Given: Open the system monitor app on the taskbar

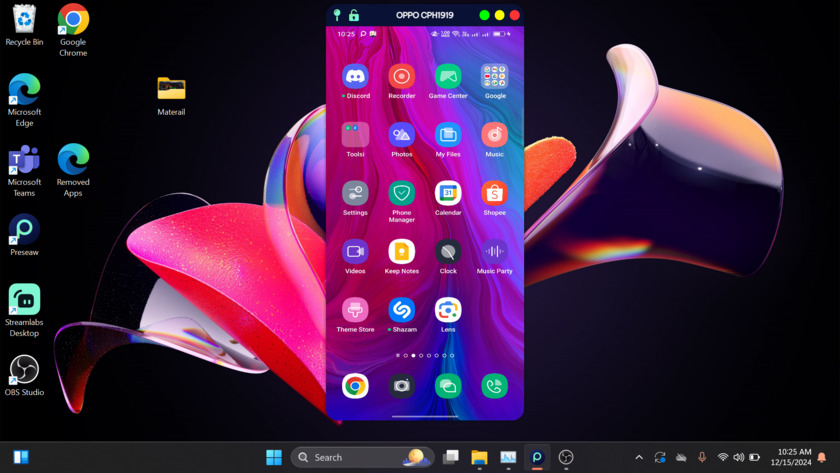Looking at the screenshot, I should [x=508, y=457].
